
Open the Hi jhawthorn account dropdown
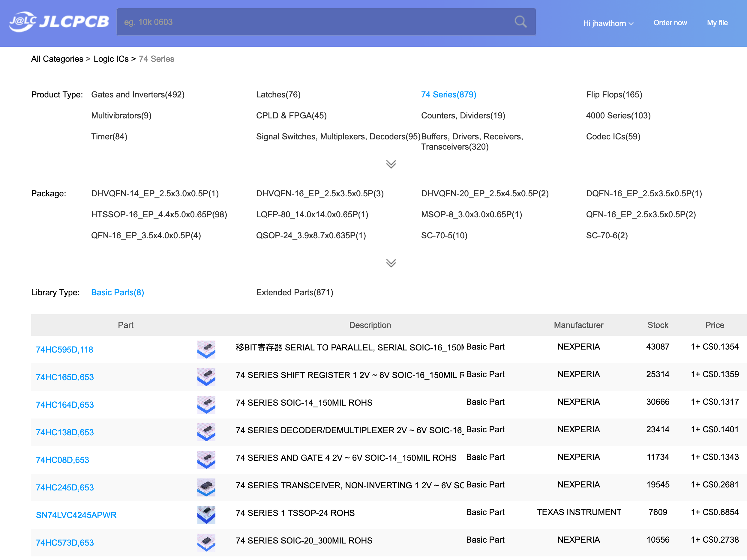click(608, 23)
